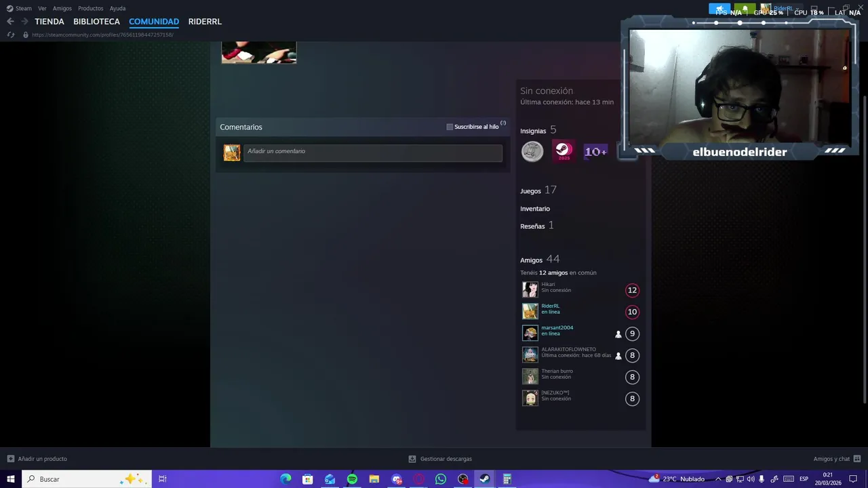Open File Explorer from the taskbar
Screen dimensions: 868x488
click(374, 479)
